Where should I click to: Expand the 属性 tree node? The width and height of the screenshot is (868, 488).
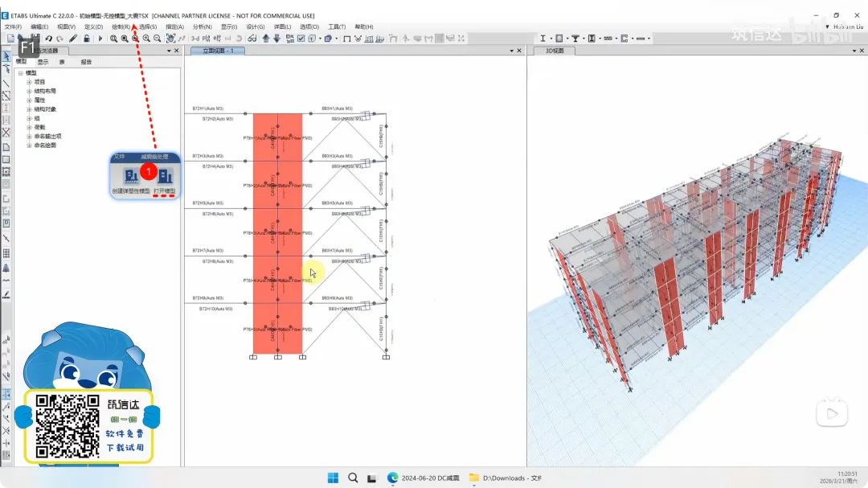pyautogui.click(x=30, y=100)
